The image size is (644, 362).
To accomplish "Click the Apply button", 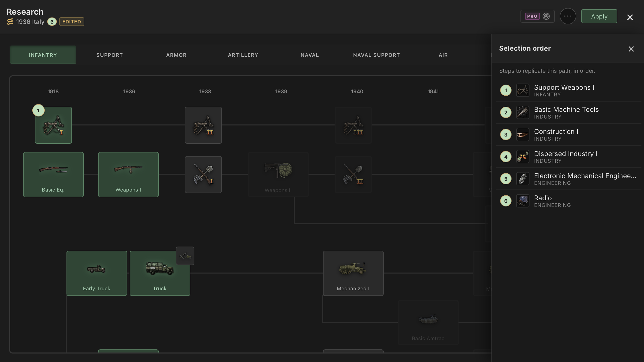I will tap(599, 16).
